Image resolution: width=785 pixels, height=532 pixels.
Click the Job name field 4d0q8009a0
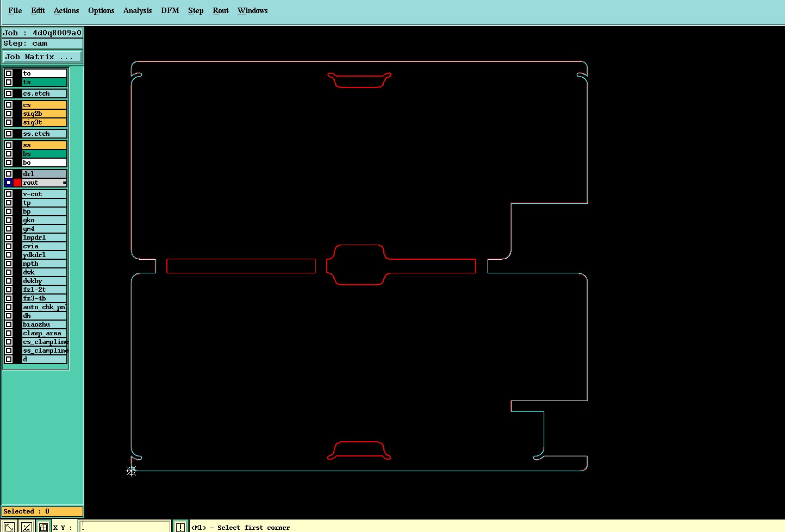pos(42,33)
